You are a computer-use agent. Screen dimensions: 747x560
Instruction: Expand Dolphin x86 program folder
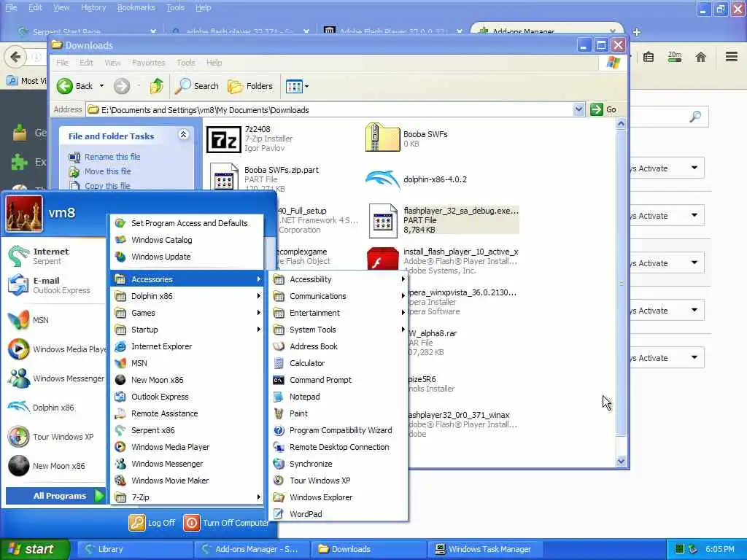point(187,296)
